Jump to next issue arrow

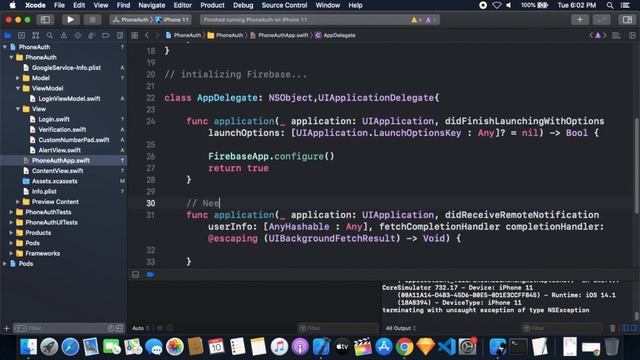click(x=605, y=36)
